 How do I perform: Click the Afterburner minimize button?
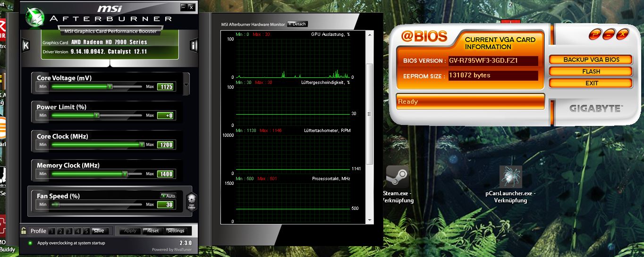point(183,7)
